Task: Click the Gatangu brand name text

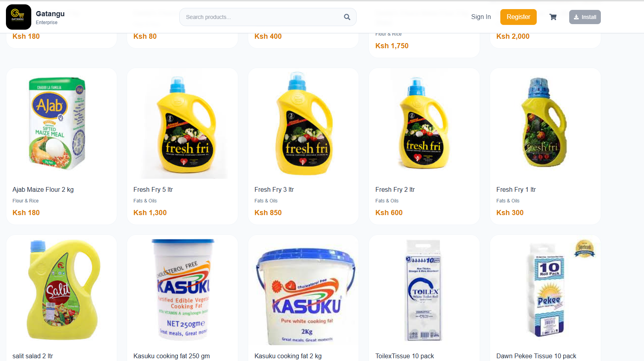Action: pyautogui.click(x=50, y=14)
